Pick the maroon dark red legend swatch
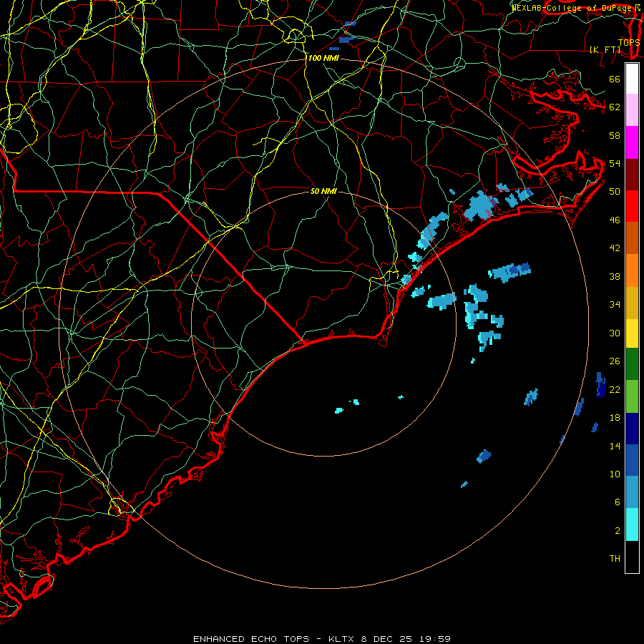644x644 pixels. [632, 174]
